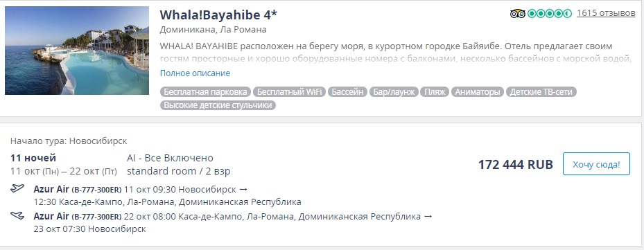Select the Детские ТВ-сети tag

[x=541, y=92]
